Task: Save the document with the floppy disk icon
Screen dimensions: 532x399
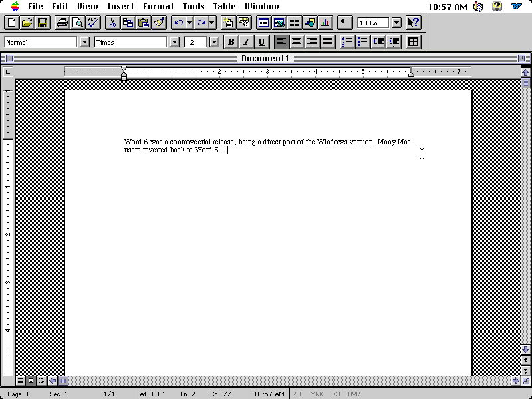Action: pos(43,23)
